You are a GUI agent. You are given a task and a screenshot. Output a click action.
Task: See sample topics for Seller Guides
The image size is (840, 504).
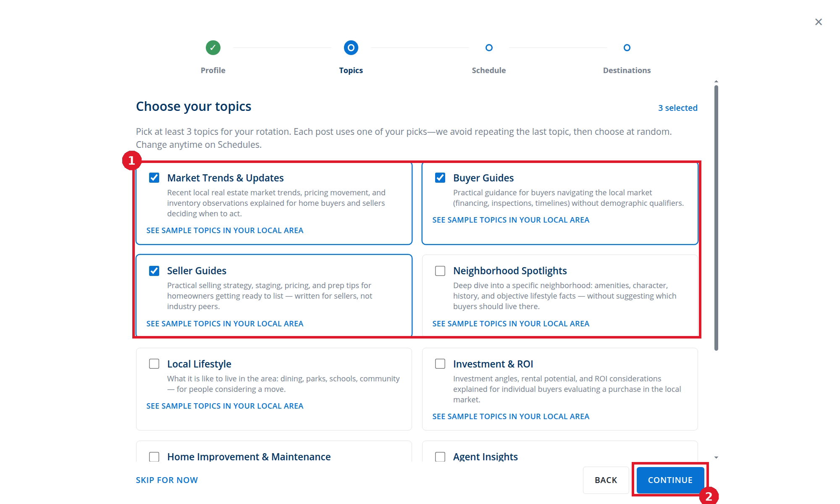click(225, 323)
